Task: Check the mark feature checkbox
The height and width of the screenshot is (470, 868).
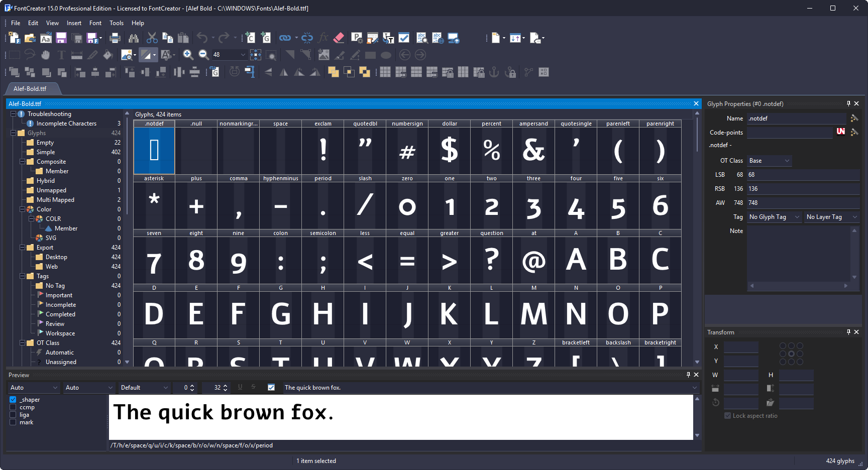Action: click(x=13, y=422)
